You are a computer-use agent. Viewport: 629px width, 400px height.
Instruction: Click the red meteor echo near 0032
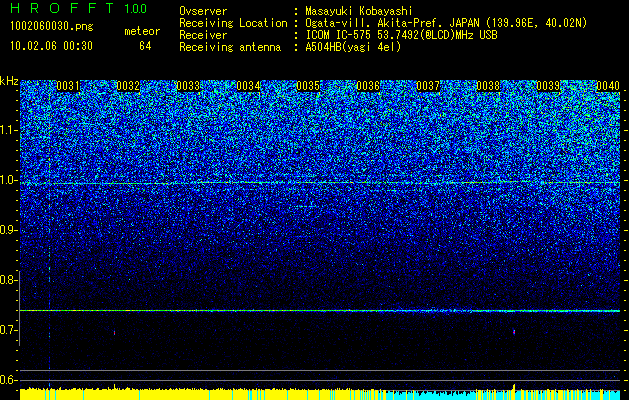114,333
